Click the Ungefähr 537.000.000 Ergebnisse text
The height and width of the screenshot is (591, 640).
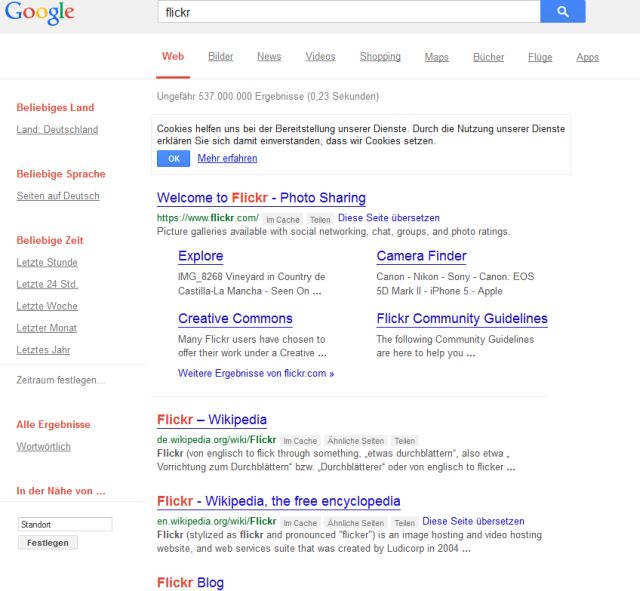point(268,97)
